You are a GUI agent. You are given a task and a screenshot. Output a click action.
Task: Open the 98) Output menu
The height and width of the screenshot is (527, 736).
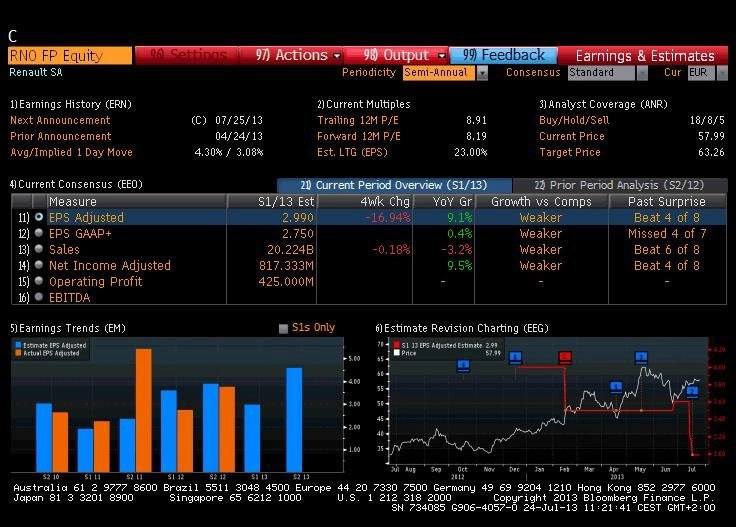point(397,55)
